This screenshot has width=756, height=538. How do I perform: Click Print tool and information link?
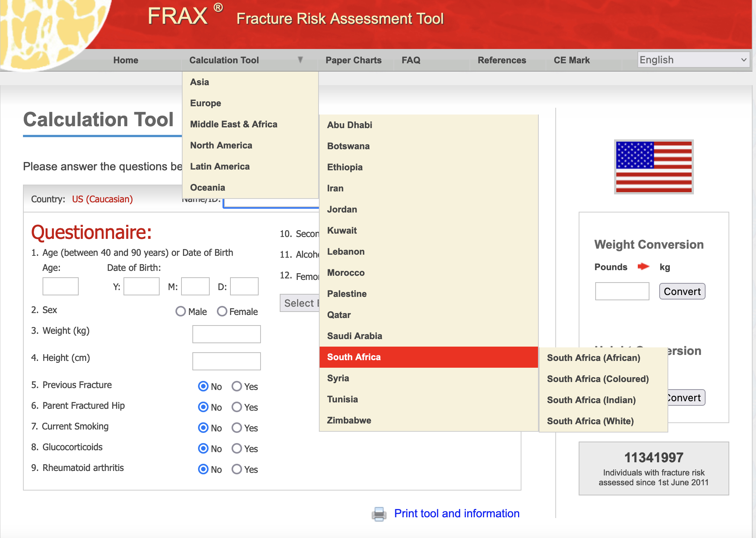point(457,514)
